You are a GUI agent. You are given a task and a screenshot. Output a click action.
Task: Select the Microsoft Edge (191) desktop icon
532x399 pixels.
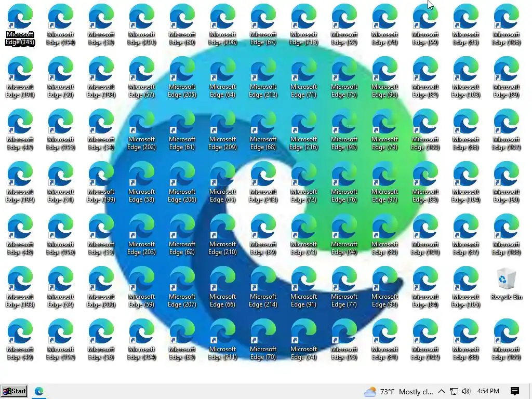point(20,77)
